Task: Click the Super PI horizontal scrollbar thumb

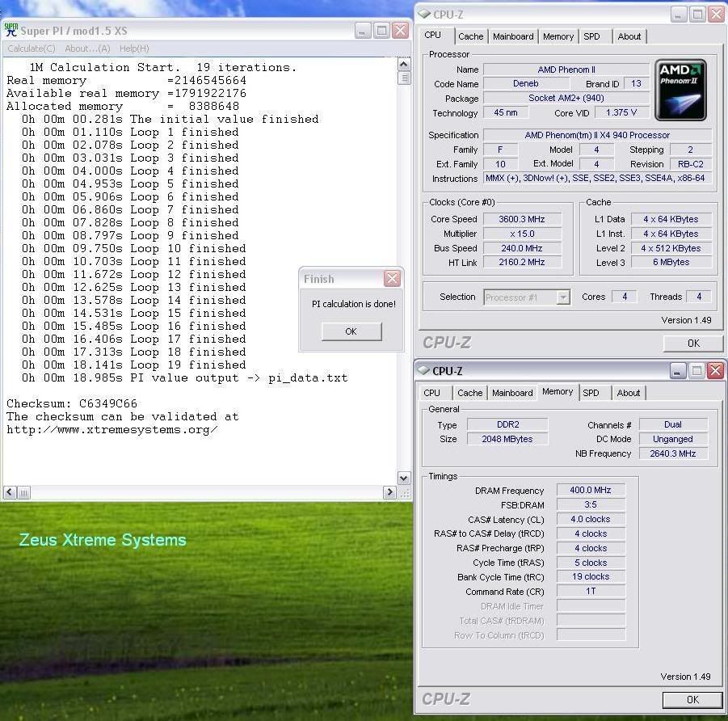Action: pos(23,492)
